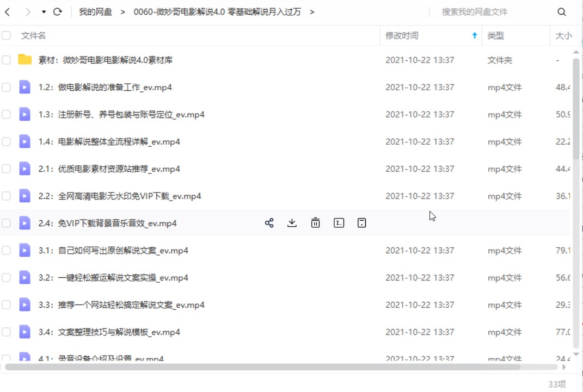This screenshot has height=392, width=583.
Task: Tick the select-all checkbox beside 文件名
Action: (x=7, y=36)
